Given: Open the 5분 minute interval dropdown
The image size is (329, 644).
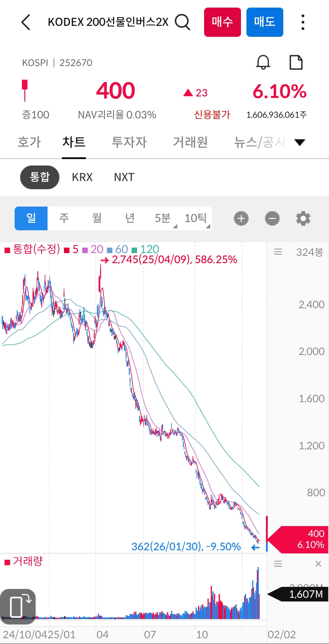Looking at the screenshot, I should [163, 218].
